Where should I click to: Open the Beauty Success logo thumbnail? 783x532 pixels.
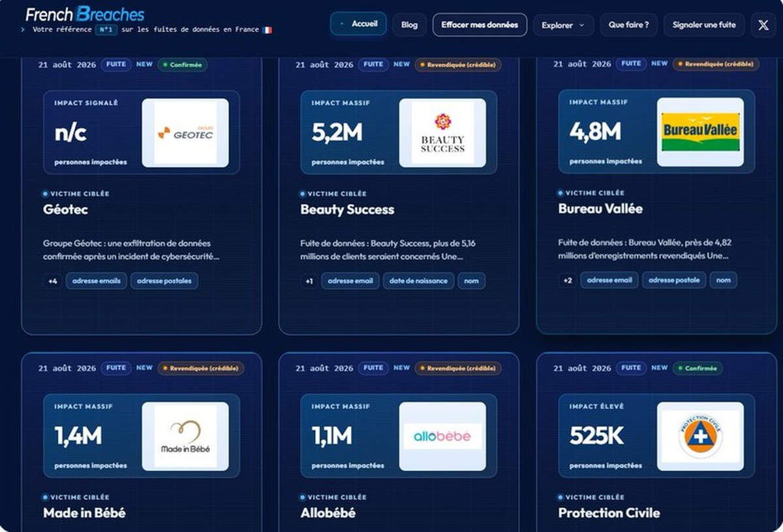coord(442,133)
